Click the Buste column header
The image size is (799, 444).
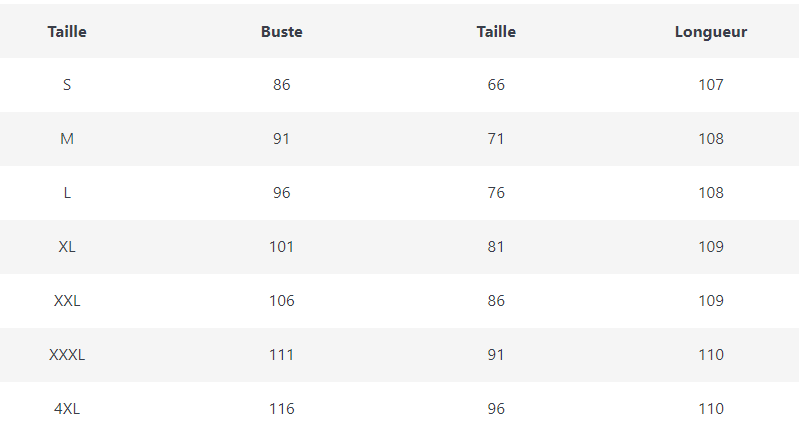(281, 31)
